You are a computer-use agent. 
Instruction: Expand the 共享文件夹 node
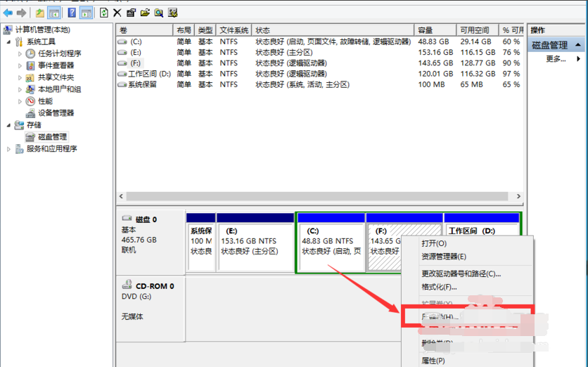[x=20, y=77]
